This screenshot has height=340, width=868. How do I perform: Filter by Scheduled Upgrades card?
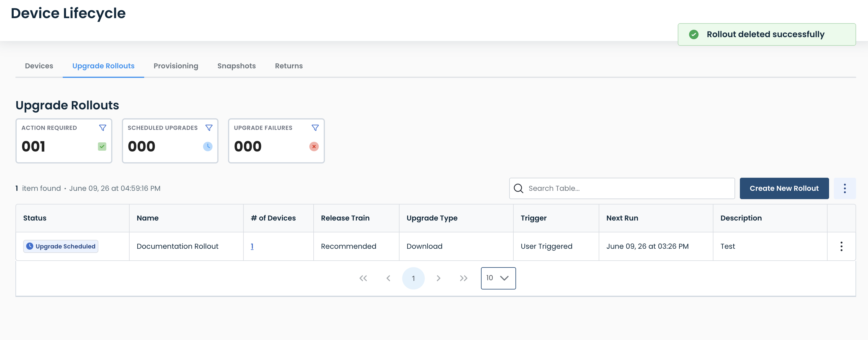pos(209,128)
